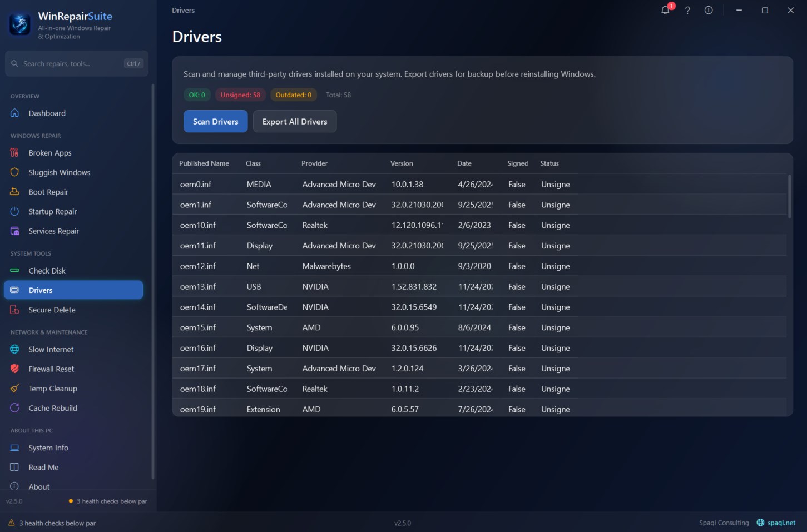This screenshot has width=807, height=532.
Task: Open the Secure Delete icon
Action: [15, 310]
